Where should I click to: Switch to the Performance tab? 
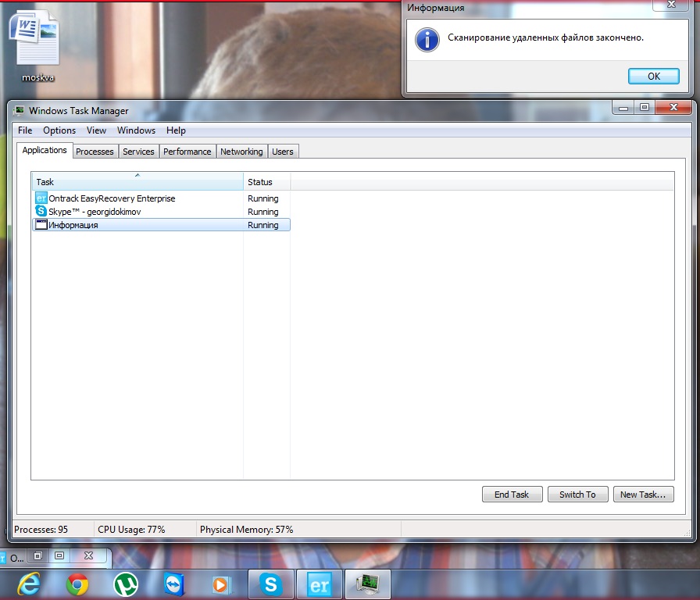pyautogui.click(x=187, y=152)
